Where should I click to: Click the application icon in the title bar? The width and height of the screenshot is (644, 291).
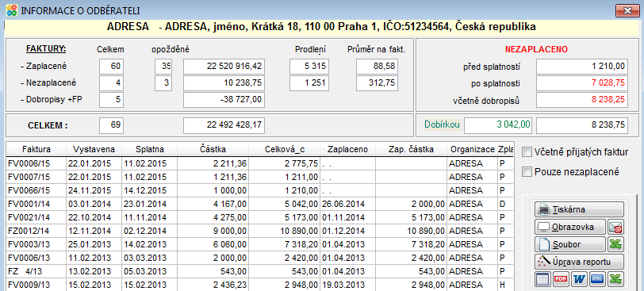coord(11,10)
